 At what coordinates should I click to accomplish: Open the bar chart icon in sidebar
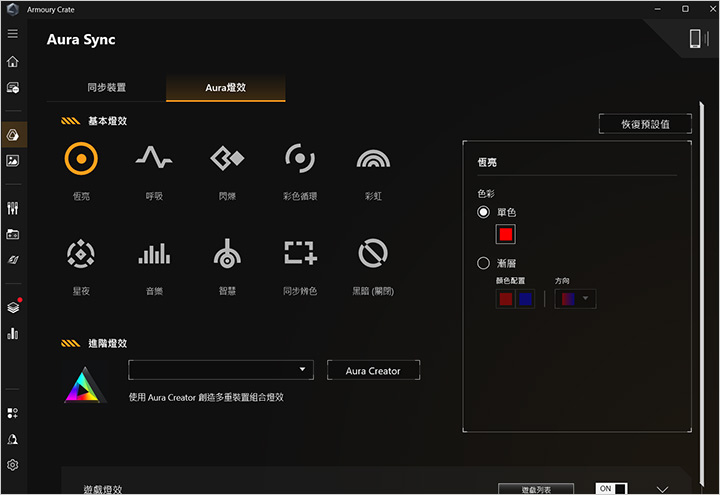point(13,333)
